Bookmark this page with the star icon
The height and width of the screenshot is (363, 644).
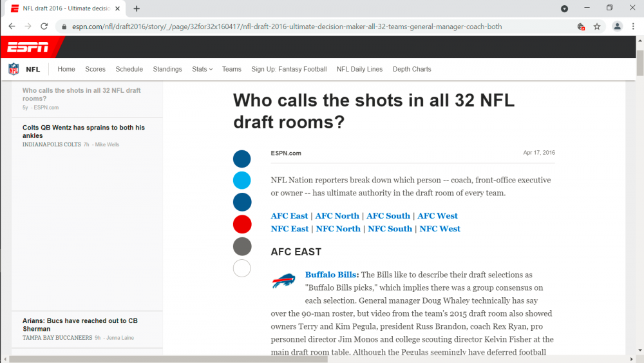pyautogui.click(x=597, y=26)
